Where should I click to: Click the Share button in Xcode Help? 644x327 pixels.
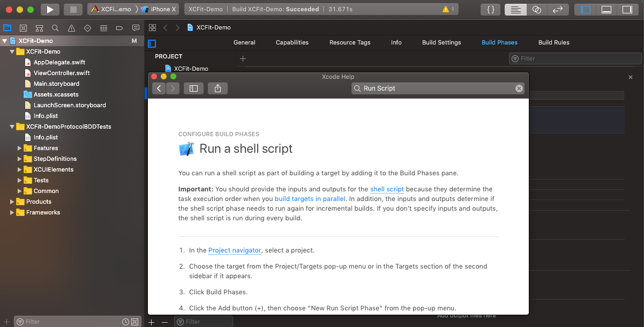tap(218, 88)
